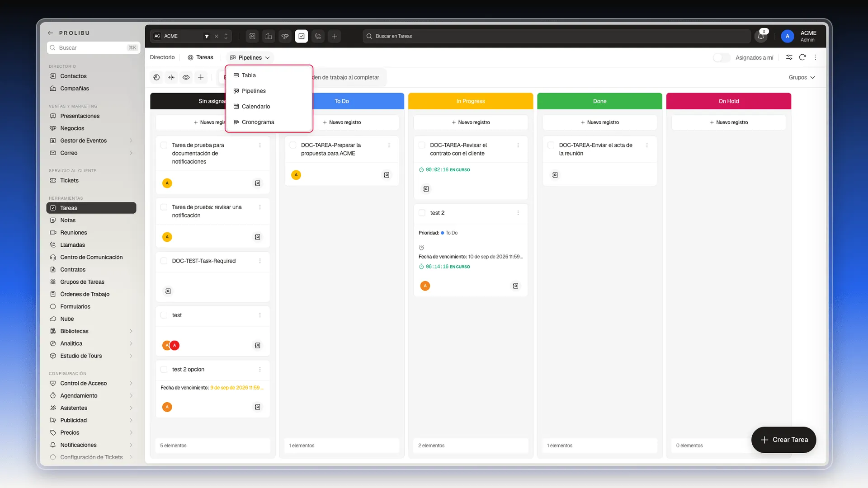Click the collapse columns icon in view toolbar

[x=171, y=77]
